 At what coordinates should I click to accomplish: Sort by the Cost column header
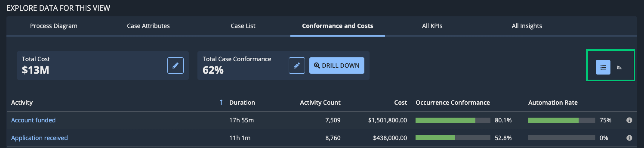tap(400, 102)
